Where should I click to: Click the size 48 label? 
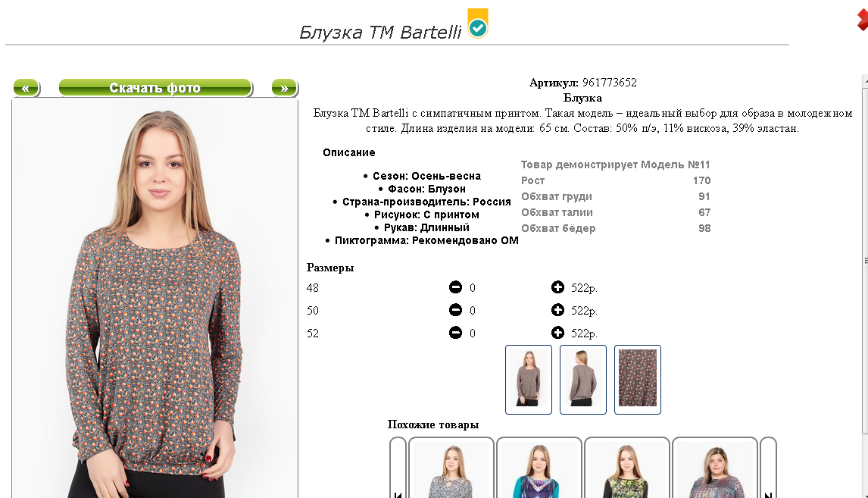313,288
